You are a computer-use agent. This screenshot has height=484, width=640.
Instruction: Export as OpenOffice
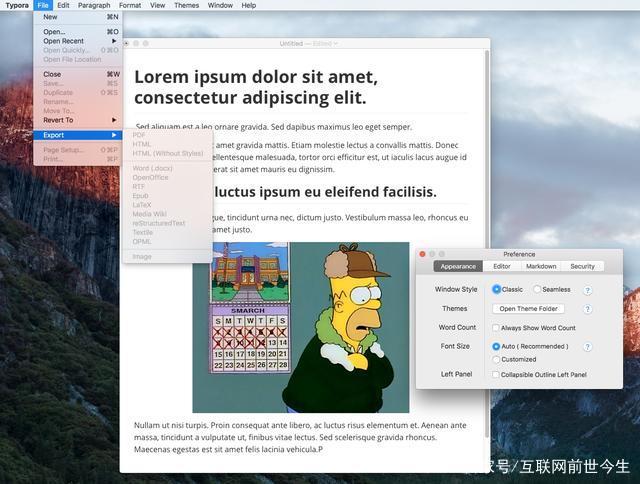pos(168,178)
